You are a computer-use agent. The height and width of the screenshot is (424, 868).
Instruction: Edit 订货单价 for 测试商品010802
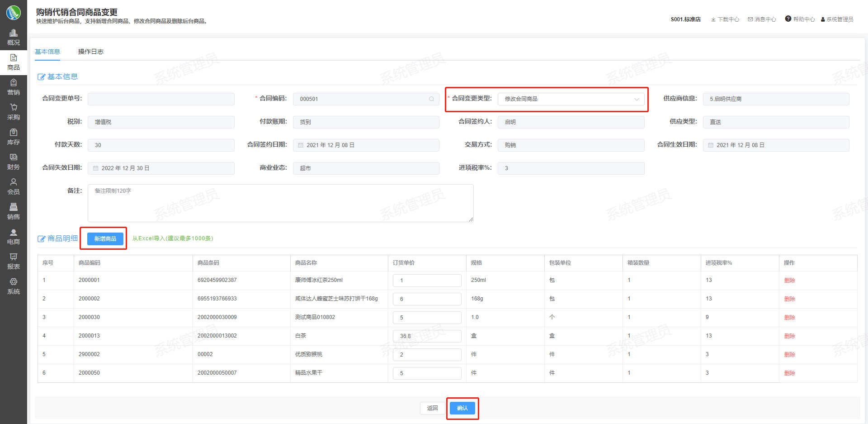(x=427, y=318)
